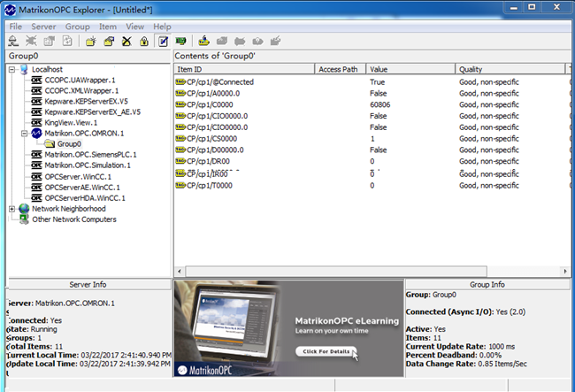Click the green tag card toolbar icon
575x392 pixels.
click(180, 41)
